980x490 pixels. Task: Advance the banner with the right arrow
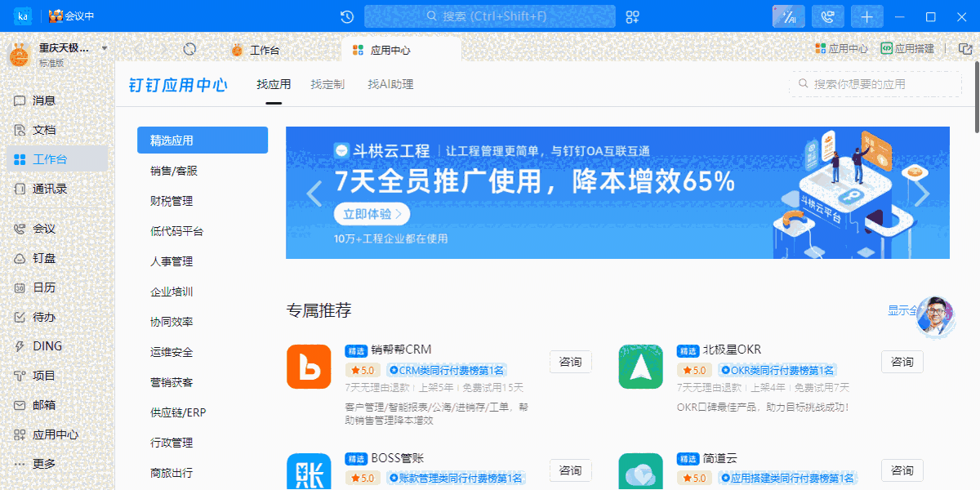[x=921, y=193]
